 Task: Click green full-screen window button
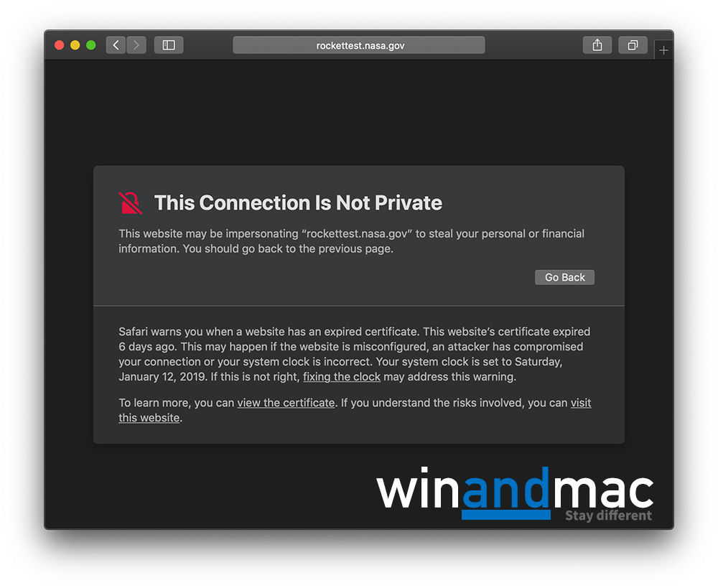pyautogui.click(x=91, y=45)
